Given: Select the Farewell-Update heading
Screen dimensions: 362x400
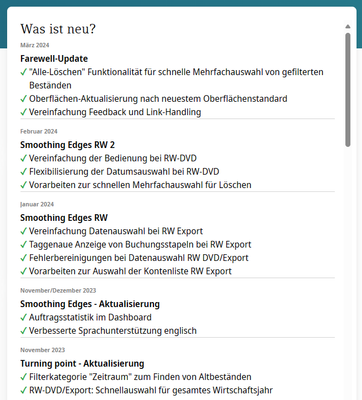Looking at the screenshot, I should coord(54,59).
